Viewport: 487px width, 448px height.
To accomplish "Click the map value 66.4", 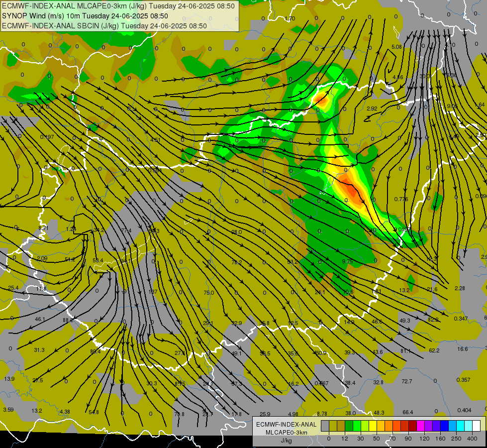I will (408, 412).
